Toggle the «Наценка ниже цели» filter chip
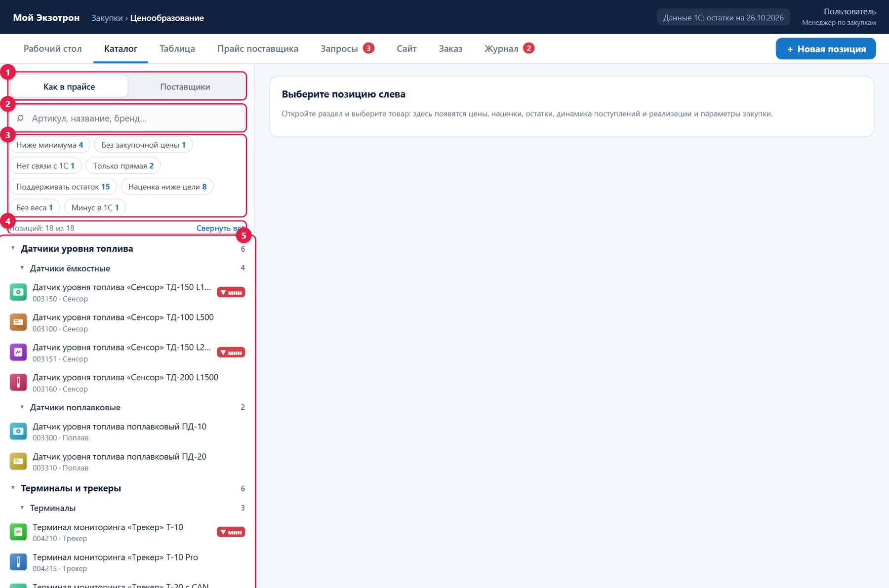 [167, 187]
